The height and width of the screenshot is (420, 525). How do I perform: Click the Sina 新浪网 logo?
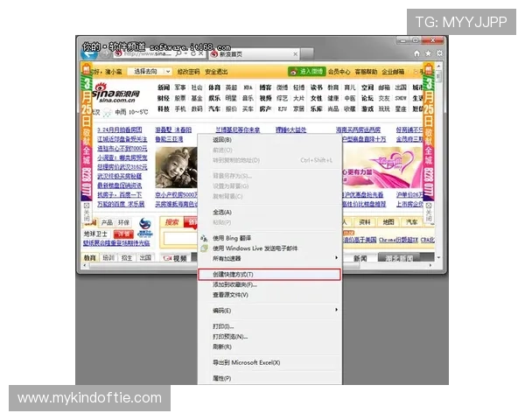coord(115,93)
